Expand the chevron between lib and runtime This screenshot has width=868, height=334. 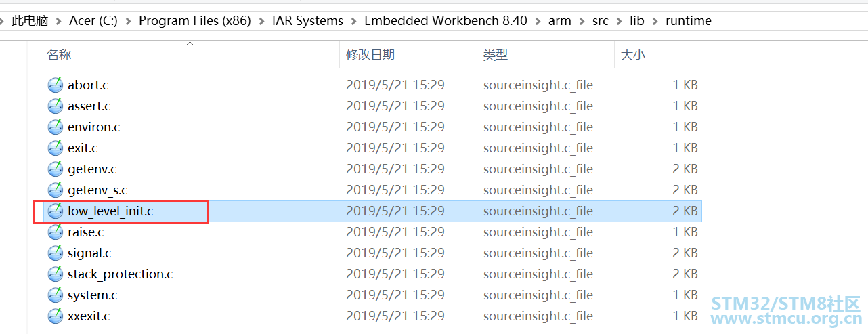tap(655, 21)
